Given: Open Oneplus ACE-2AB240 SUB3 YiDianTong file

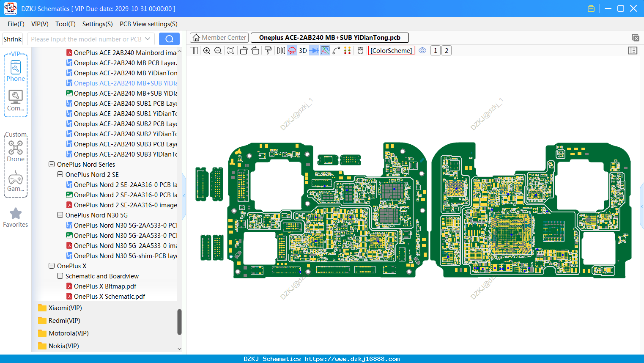Looking at the screenshot, I should 121,154.
